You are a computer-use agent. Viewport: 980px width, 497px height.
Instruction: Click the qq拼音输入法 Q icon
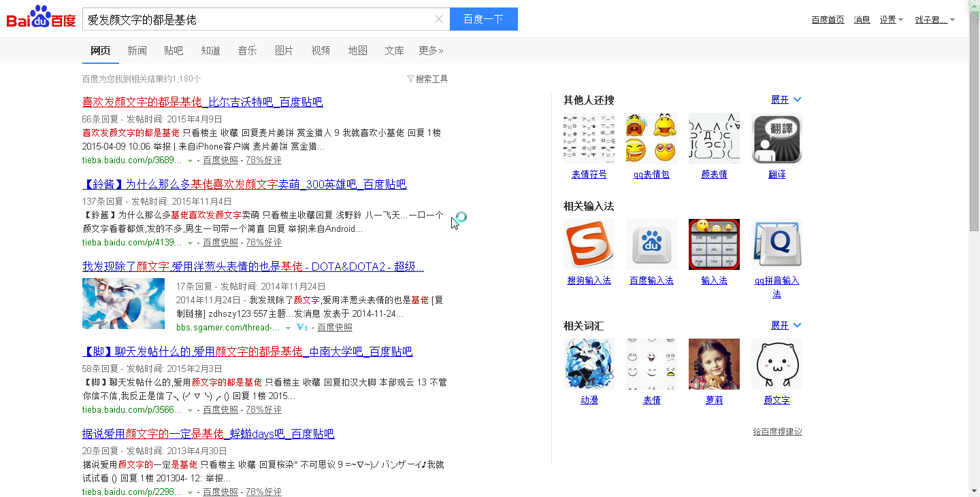coord(777,245)
